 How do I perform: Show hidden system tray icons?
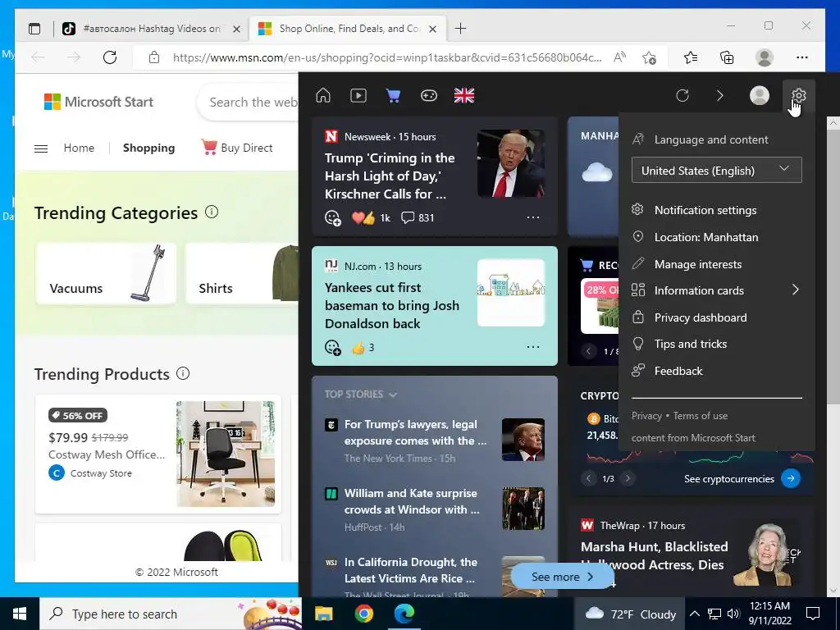point(694,614)
